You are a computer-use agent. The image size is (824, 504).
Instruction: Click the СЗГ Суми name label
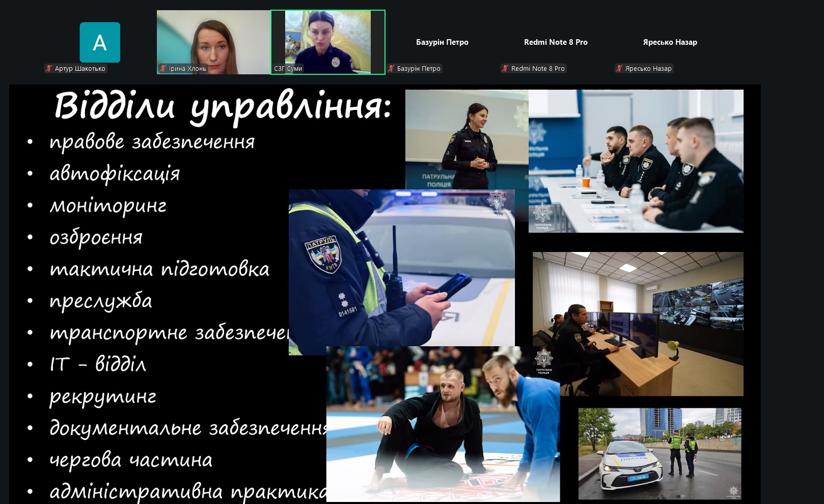(x=288, y=69)
